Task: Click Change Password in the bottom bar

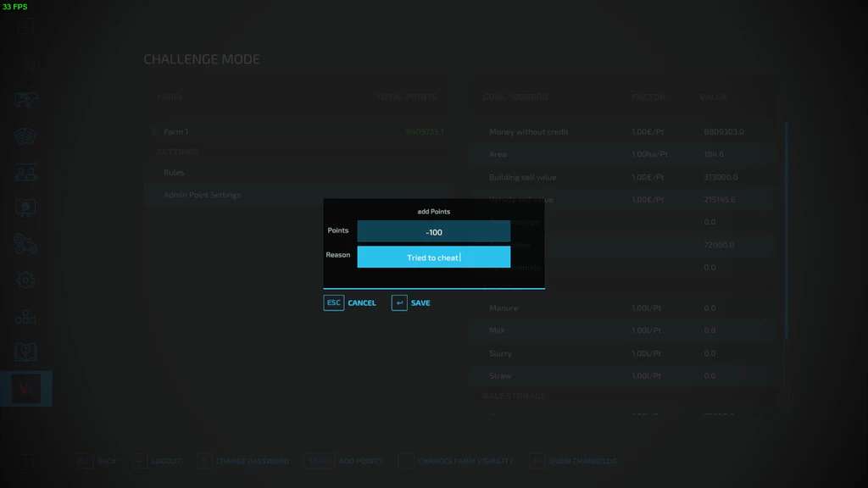Action: [253, 461]
